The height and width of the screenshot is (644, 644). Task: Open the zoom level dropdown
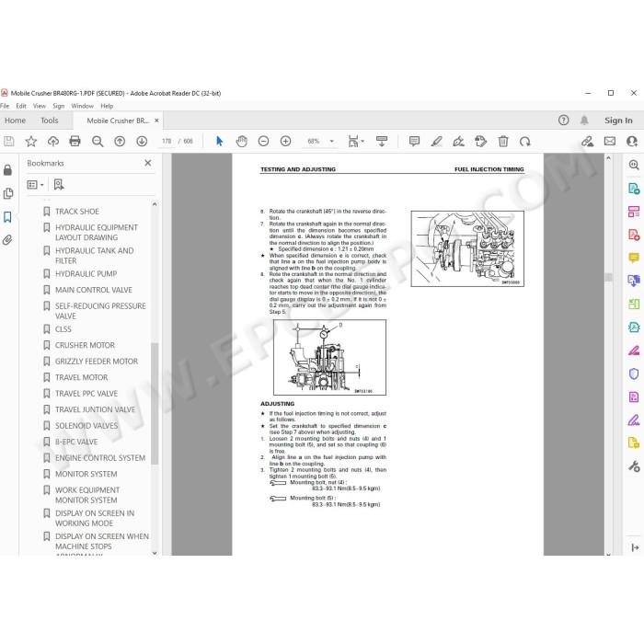click(332, 142)
